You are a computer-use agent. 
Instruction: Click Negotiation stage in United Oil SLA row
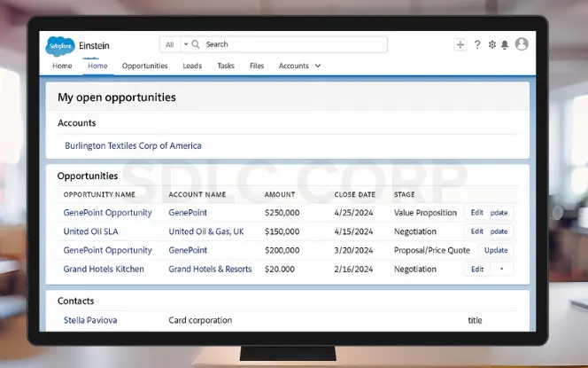click(415, 231)
